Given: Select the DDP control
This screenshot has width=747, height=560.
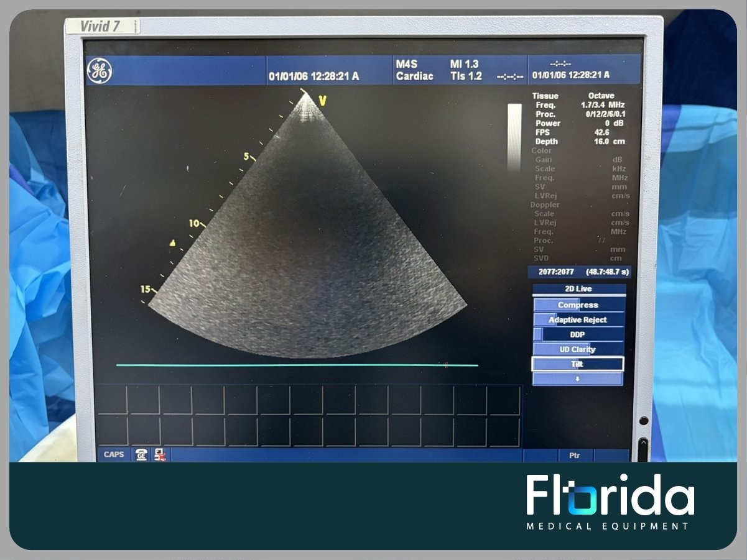Looking at the screenshot, I should click(x=578, y=334).
